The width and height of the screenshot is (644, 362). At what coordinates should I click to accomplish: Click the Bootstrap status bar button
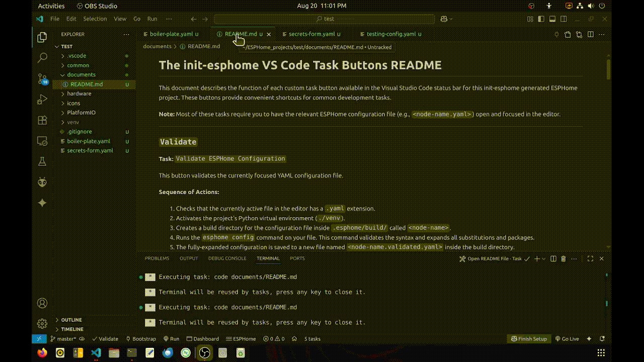140,339
